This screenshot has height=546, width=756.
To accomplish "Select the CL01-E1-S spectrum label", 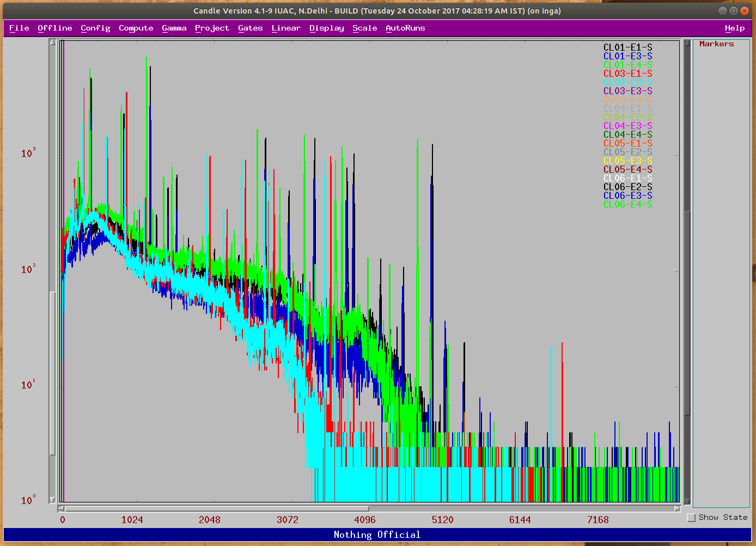I will click(x=627, y=47).
